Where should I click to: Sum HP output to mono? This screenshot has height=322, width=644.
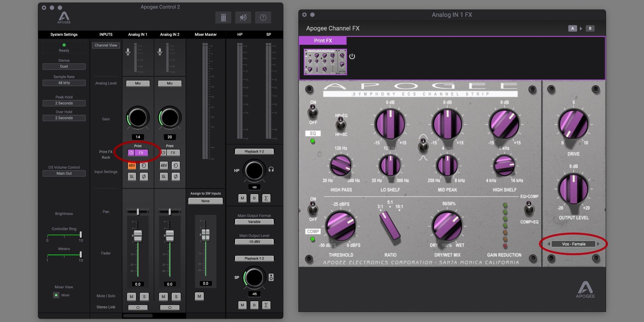click(x=266, y=198)
